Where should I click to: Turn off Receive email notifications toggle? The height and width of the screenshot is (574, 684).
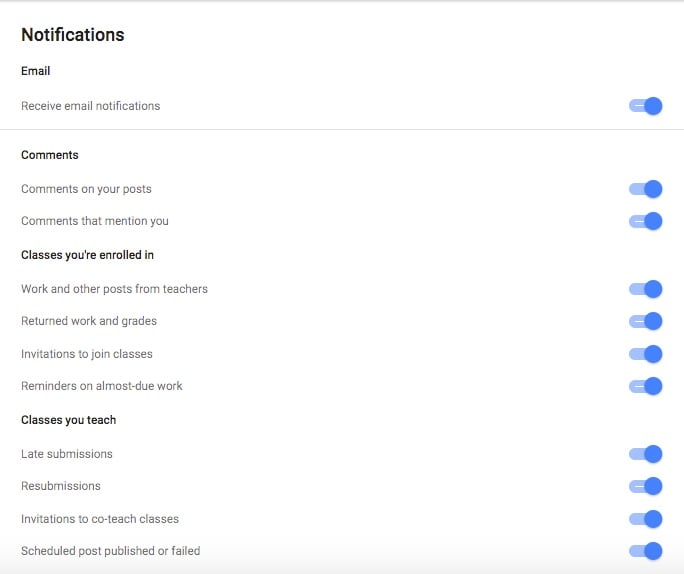click(x=646, y=106)
